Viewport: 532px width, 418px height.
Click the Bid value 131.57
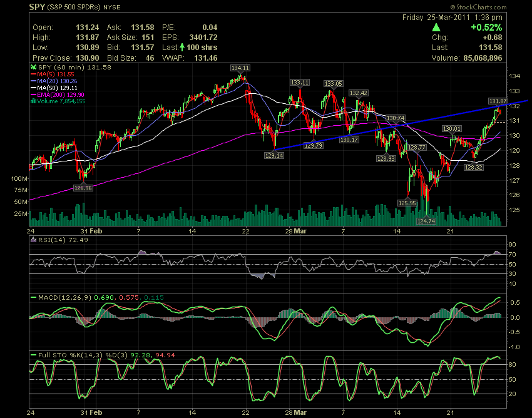(x=143, y=48)
